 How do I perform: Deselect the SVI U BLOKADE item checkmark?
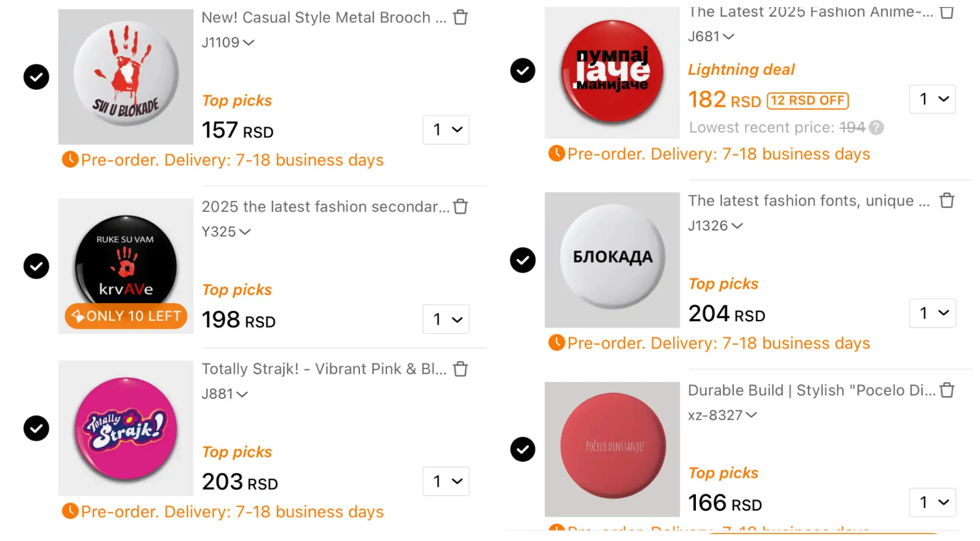coord(36,77)
